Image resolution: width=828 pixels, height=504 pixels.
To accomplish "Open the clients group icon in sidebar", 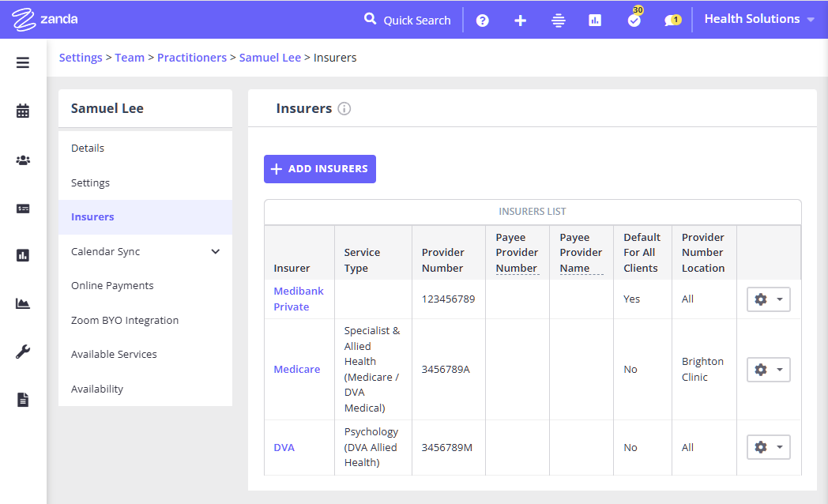I will 23,160.
